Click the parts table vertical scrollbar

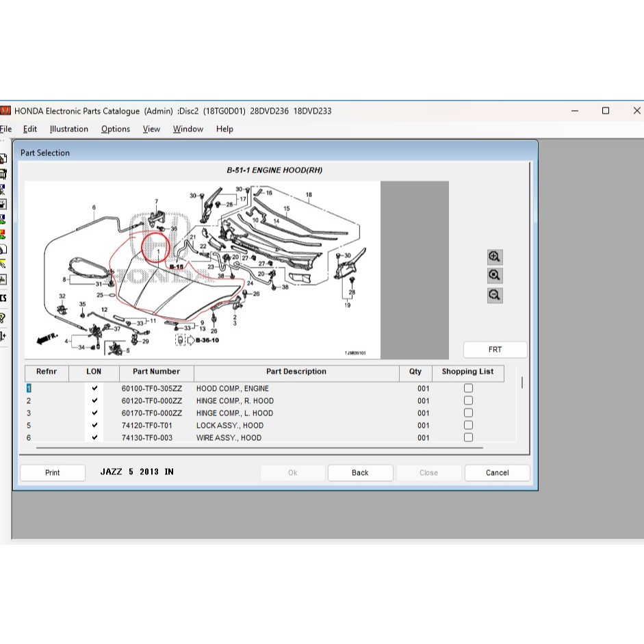tap(522, 383)
